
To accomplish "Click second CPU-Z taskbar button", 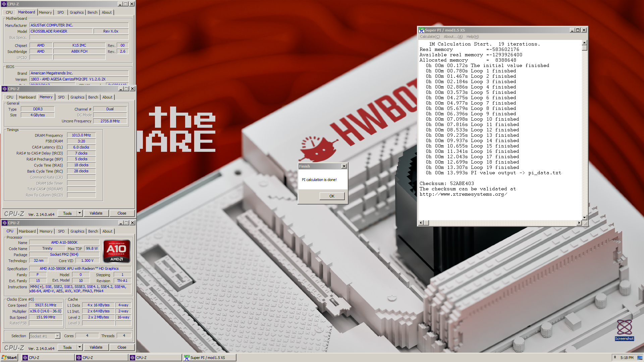I will (102, 358).
